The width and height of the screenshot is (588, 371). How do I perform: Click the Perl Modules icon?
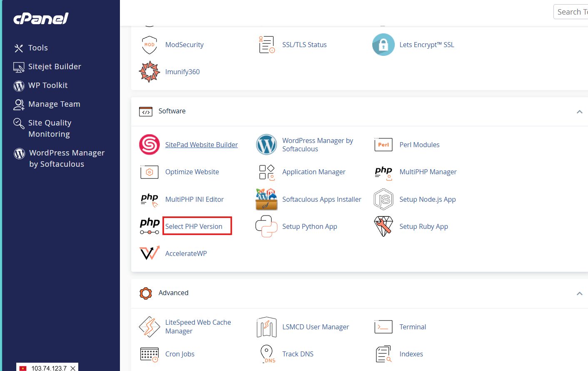(384, 145)
